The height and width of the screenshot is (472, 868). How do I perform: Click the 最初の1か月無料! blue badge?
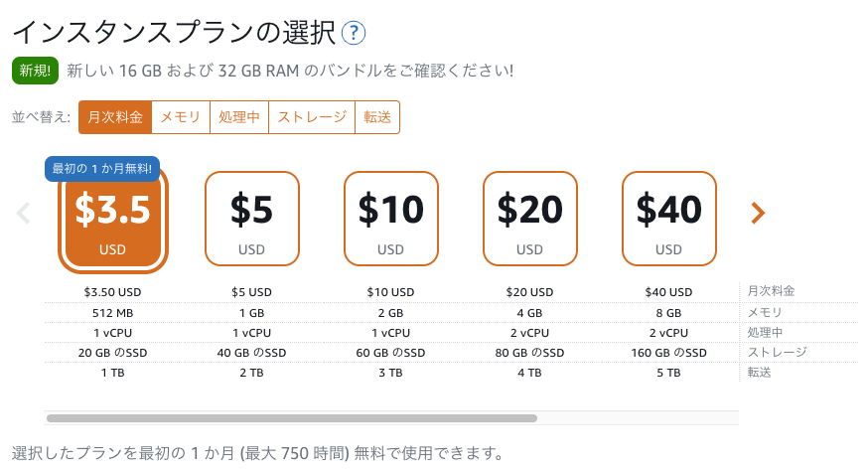click(102, 168)
